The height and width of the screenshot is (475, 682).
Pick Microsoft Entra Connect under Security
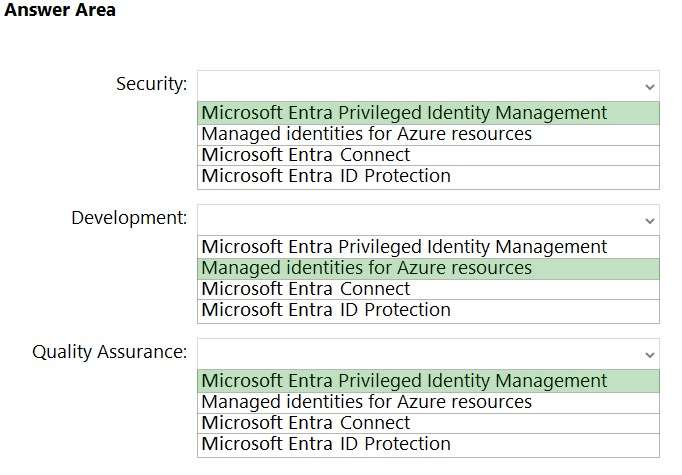coord(305,155)
